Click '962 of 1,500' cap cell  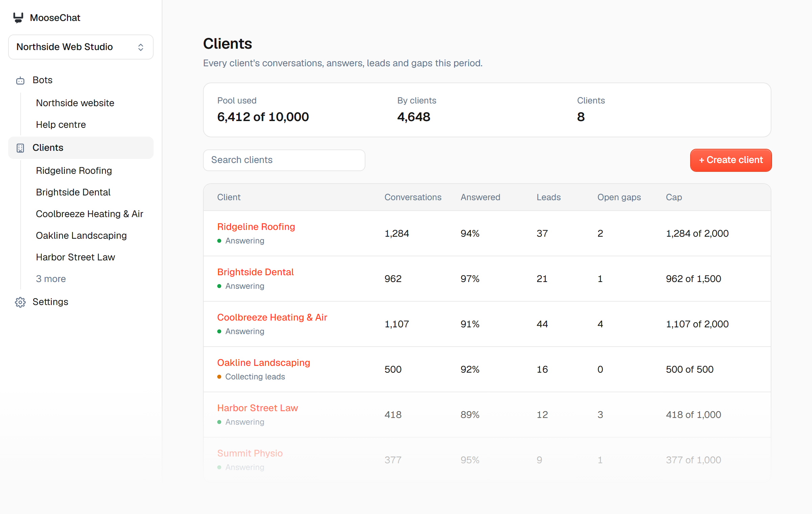coord(693,279)
